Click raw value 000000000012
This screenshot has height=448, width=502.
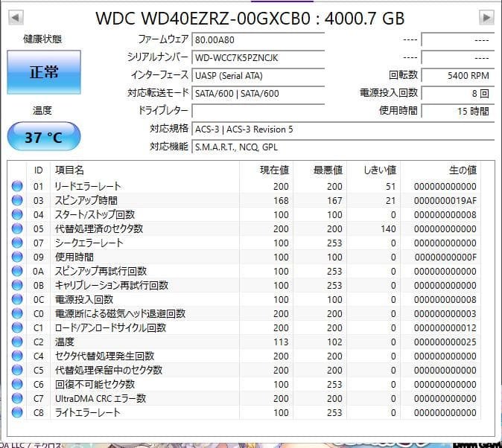click(x=445, y=328)
